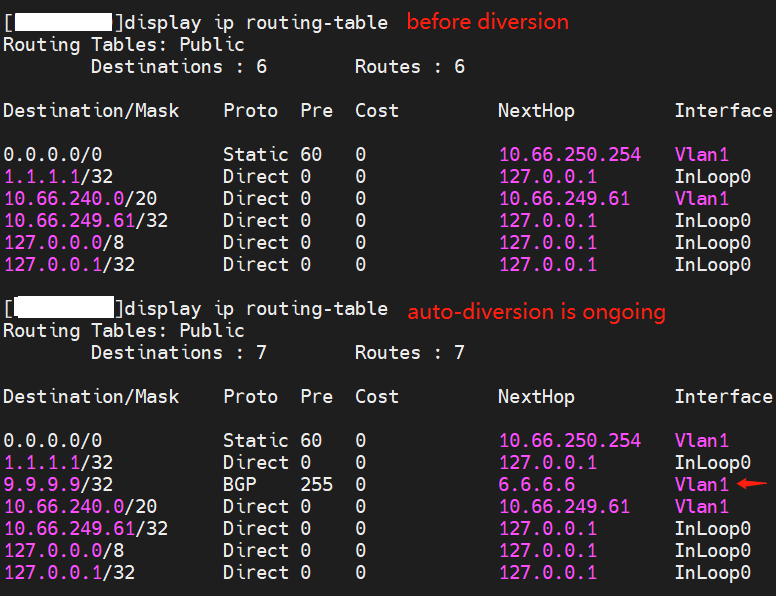Screen dimensions: 776x596
Task: Click 10.66.250.254 in the six-route table
Action: 569,155
